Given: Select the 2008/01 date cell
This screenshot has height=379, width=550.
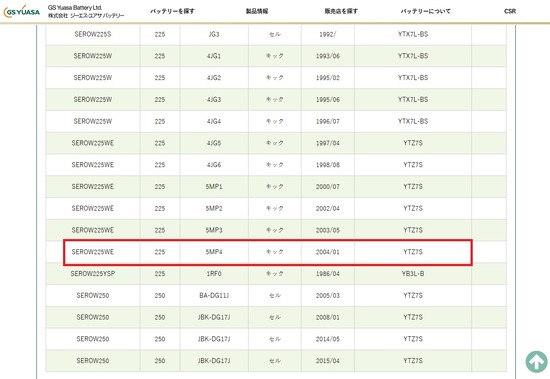Looking at the screenshot, I should [x=328, y=317].
